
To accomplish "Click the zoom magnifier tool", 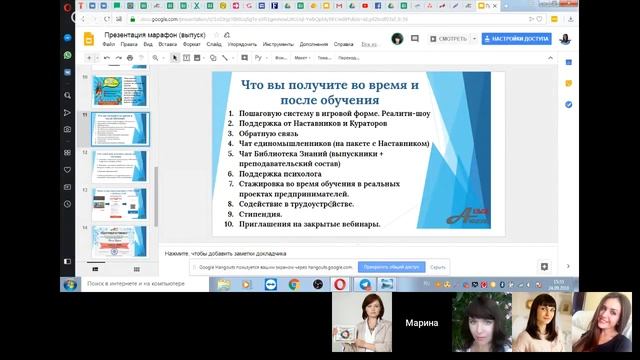I will point(156,58).
